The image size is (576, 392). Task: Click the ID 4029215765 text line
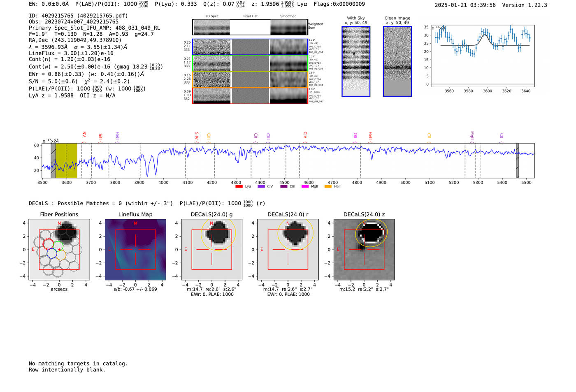(78, 16)
